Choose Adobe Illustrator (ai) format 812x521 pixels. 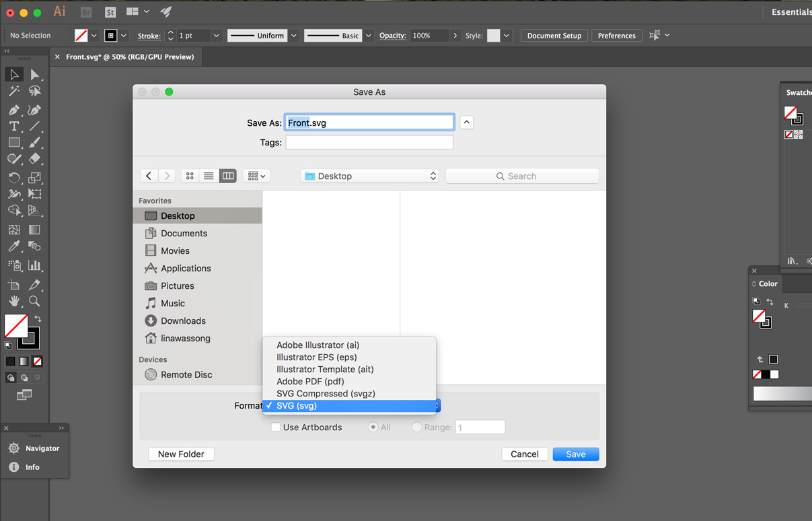pyautogui.click(x=349, y=345)
